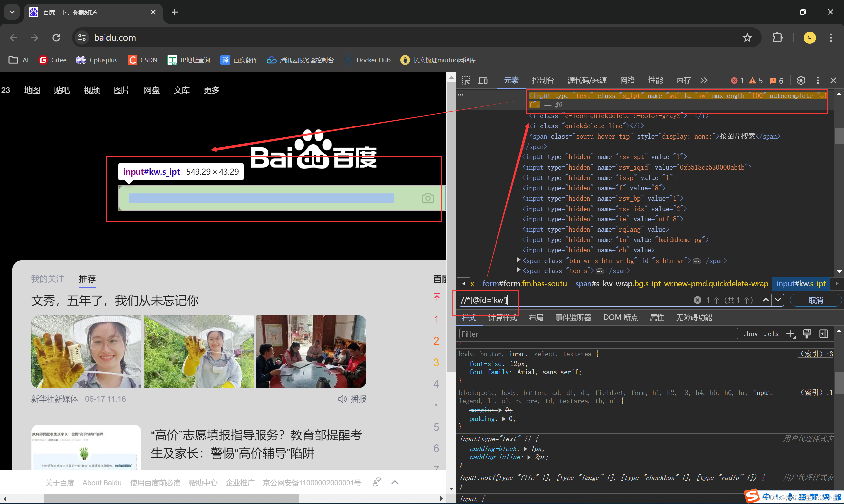
Task: Toggle the device toolbar icon in DevTools
Action: (483, 80)
